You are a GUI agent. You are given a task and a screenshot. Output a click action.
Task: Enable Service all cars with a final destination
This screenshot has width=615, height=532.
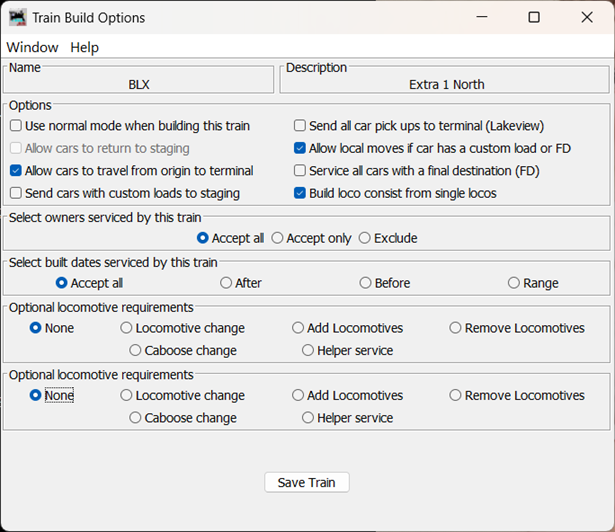click(x=300, y=171)
